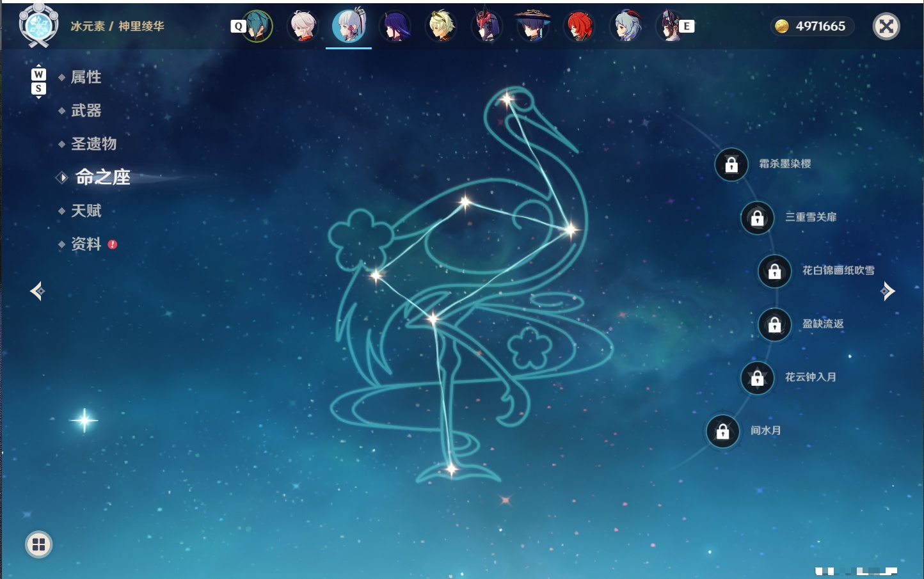Open the 属性 attributes tab
Viewport: 924px width, 579px height.
click(86, 77)
